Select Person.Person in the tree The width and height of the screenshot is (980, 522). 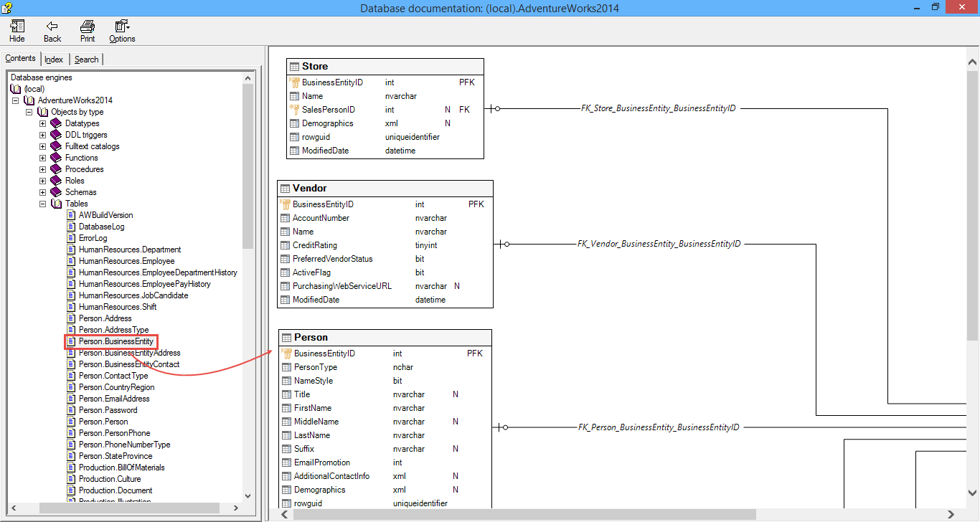[x=103, y=422]
